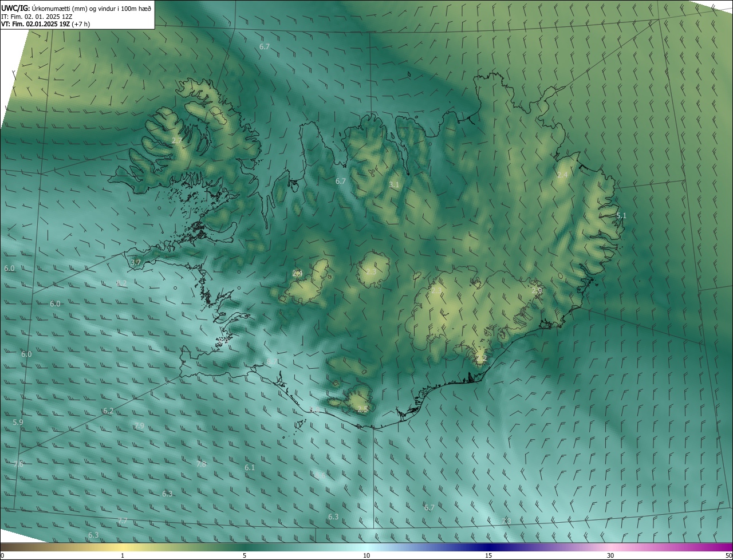Image resolution: width=733 pixels, height=560 pixels.
Task: Click the 5.1 value on the east coast
Action: 621,215
